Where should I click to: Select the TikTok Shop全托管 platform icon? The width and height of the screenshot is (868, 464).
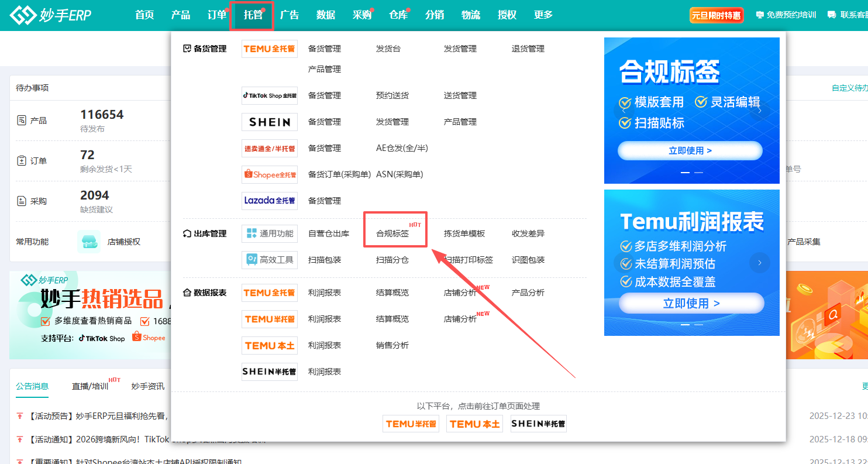269,95
